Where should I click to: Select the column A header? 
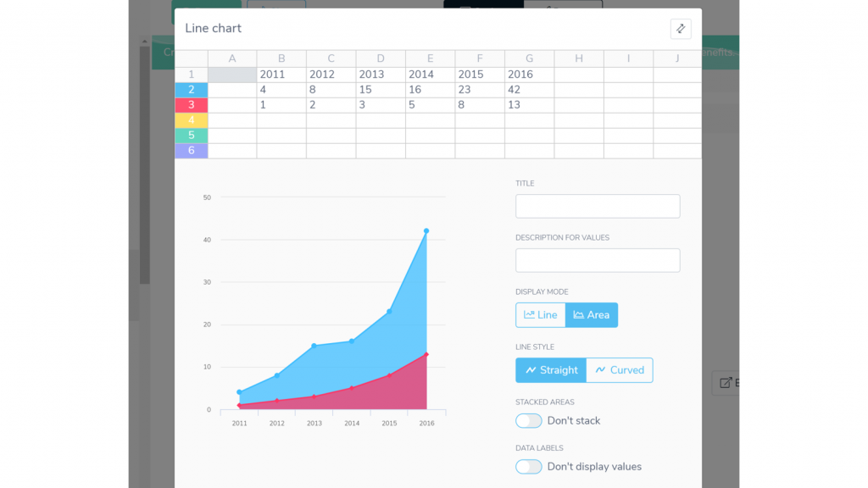[232, 58]
